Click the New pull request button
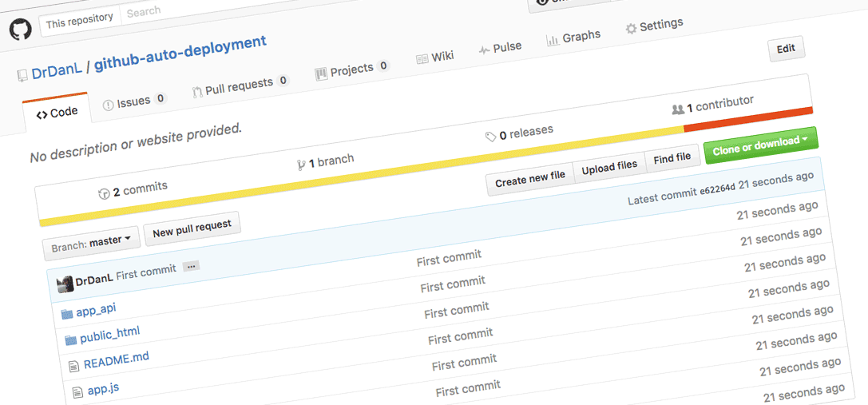This screenshot has height=405, width=868. click(x=192, y=228)
